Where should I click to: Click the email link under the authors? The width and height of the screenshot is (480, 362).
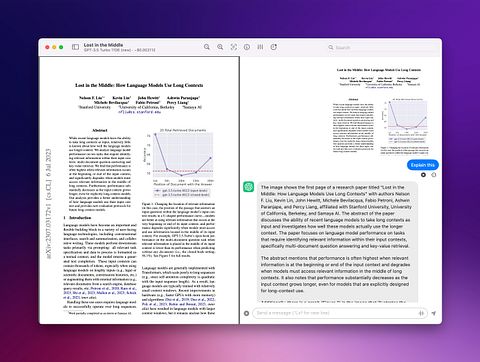139,112
